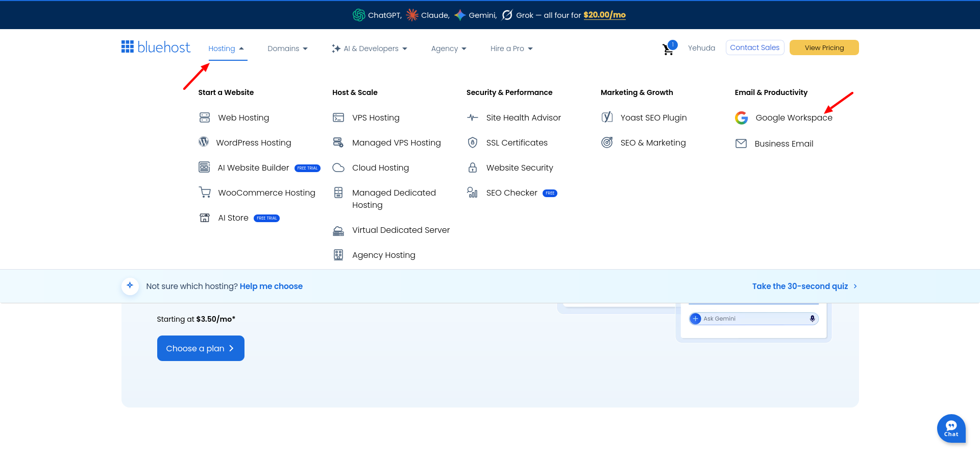Screen dimensions: 980x455
Task: Click the WordPress logo icon
Action: (204, 141)
